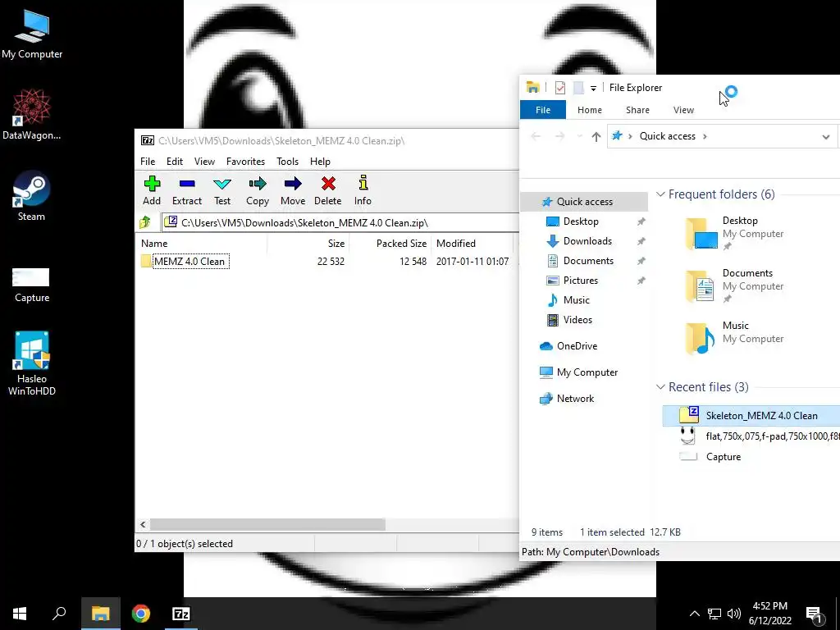
Task: Select Quick access in navigation pane
Action: pyautogui.click(x=584, y=202)
